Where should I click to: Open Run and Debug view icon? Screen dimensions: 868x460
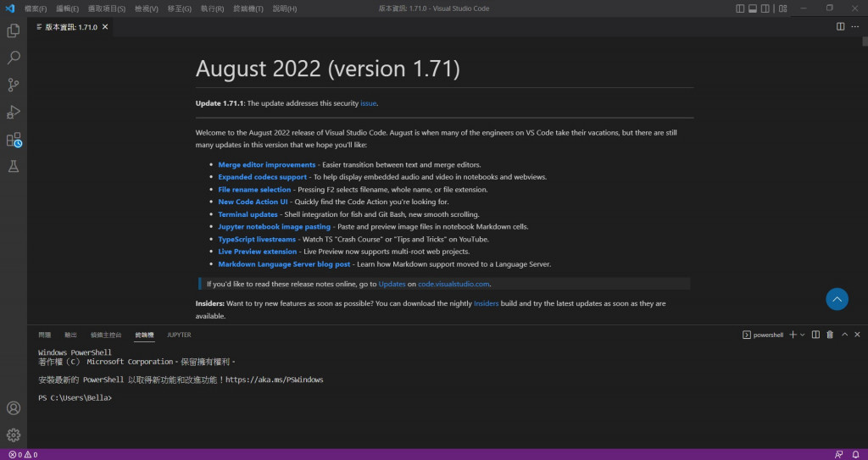14,112
